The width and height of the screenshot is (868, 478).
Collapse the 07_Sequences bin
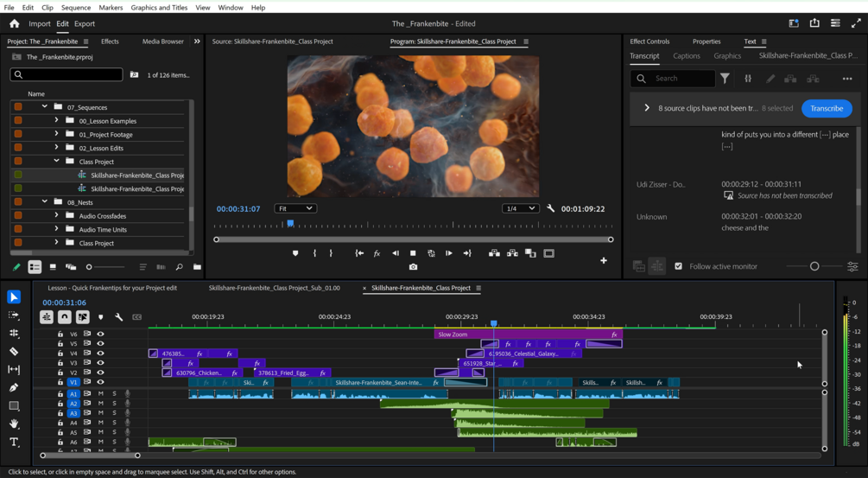(x=44, y=106)
